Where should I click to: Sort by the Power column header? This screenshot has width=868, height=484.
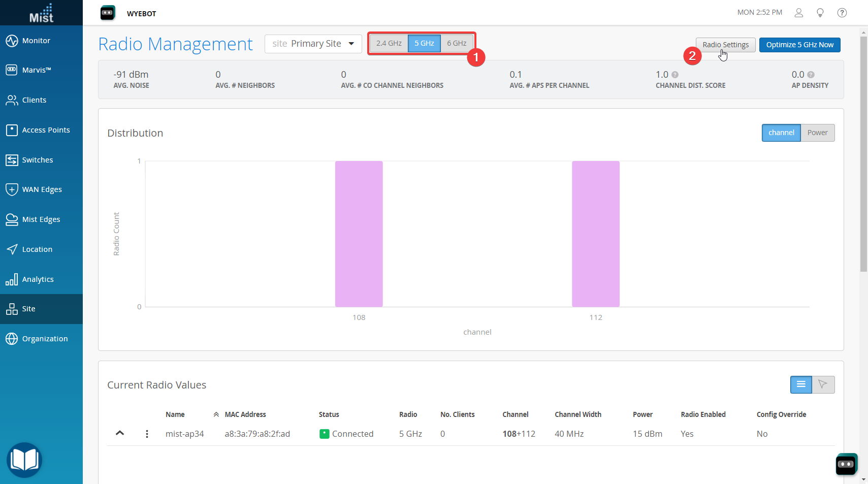(643, 414)
